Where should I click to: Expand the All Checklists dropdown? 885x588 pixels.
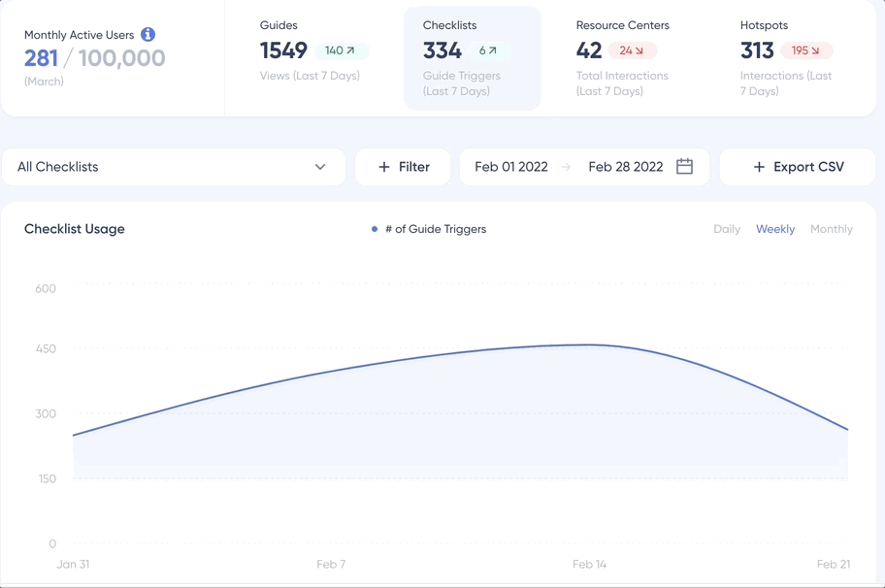(320, 166)
